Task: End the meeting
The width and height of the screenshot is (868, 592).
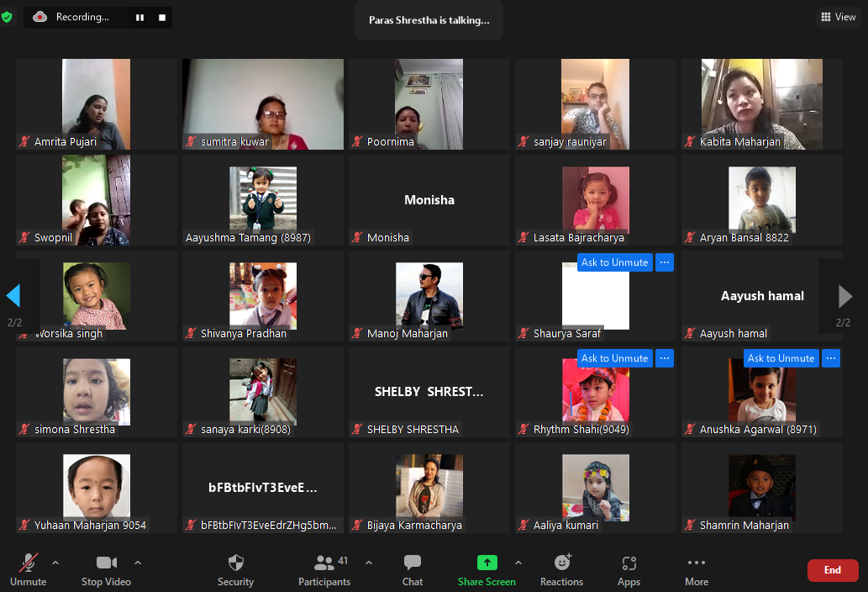Action: coord(833,570)
